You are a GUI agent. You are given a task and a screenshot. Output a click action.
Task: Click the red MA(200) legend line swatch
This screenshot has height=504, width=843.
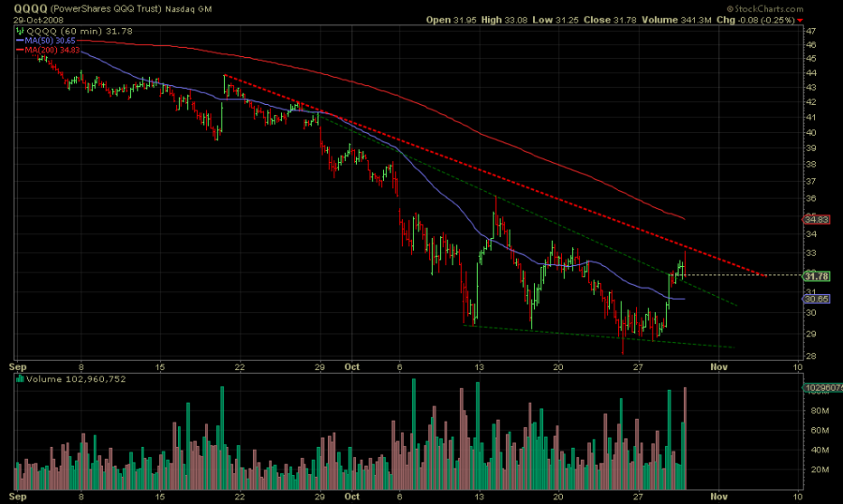[20, 50]
